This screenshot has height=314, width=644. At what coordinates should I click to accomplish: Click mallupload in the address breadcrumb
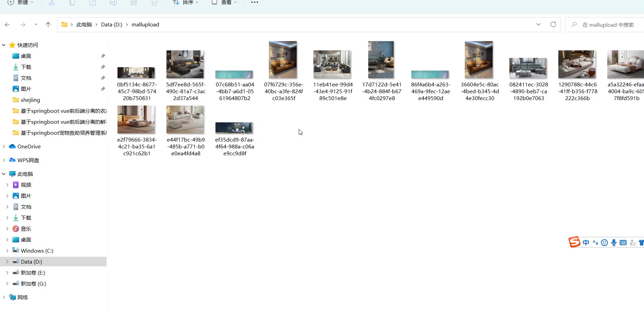[x=145, y=25]
